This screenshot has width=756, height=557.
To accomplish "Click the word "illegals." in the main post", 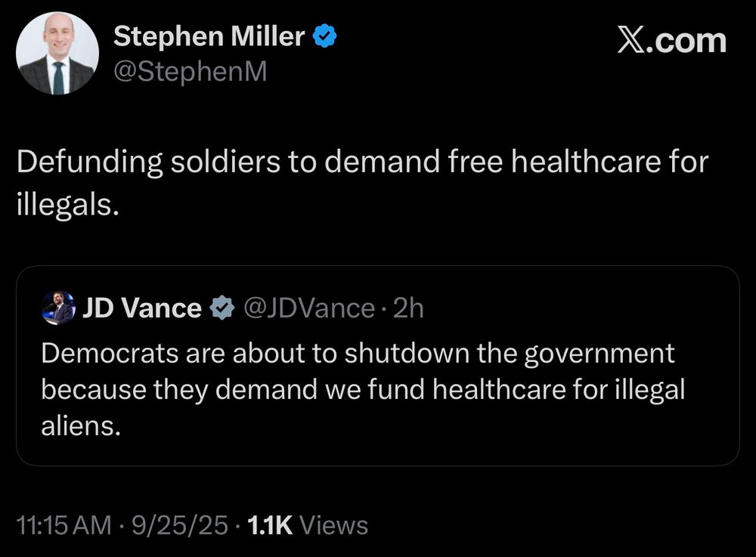I will 67,205.
